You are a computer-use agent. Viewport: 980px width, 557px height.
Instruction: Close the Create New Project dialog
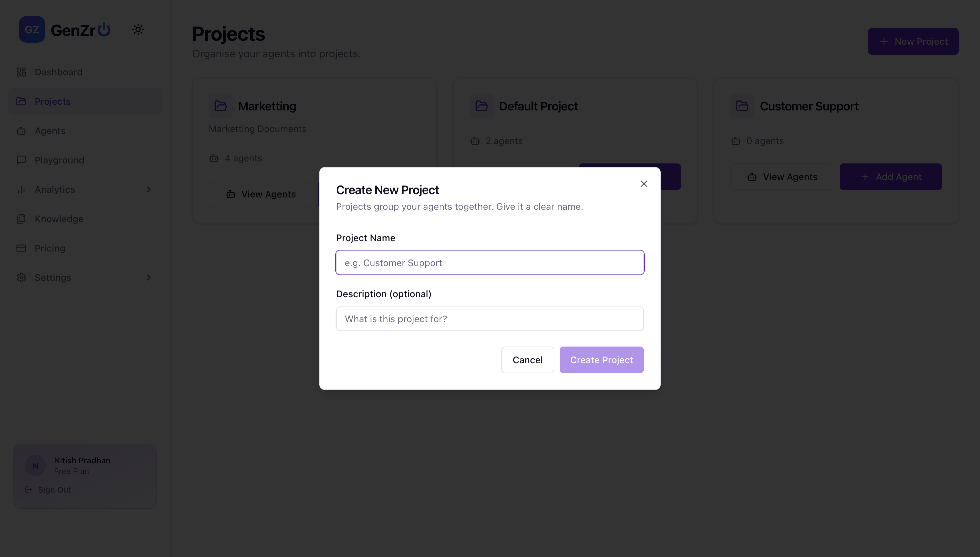click(x=644, y=184)
